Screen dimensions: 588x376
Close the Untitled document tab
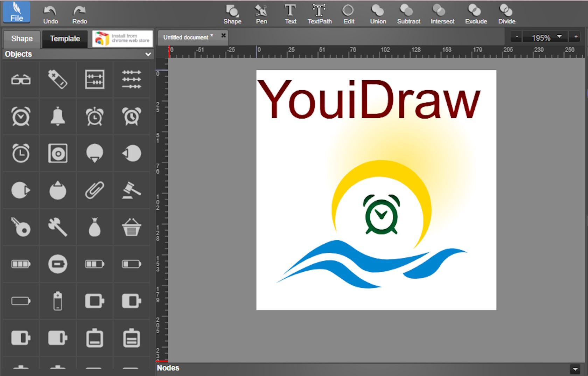tap(223, 35)
